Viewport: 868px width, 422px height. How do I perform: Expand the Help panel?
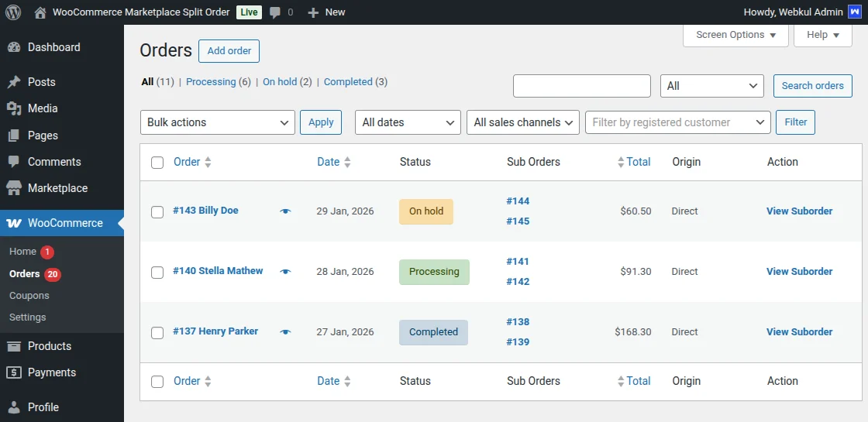pyautogui.click(x=822, y=35)
